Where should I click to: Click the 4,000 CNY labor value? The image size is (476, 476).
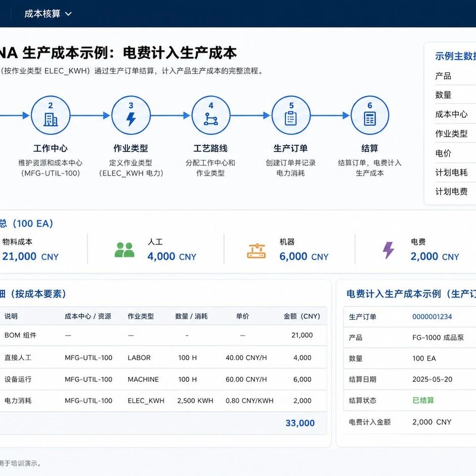pyautogui.click(x=172, y=256)
